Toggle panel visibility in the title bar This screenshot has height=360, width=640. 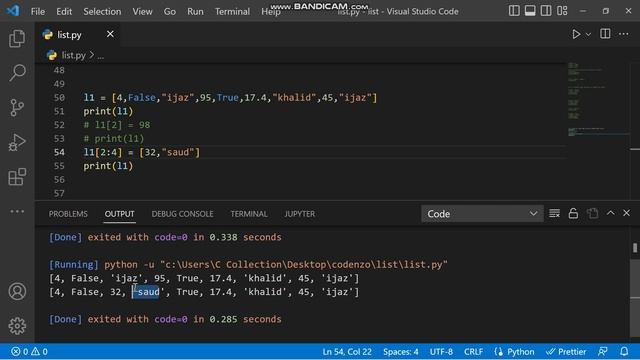click(x=530, y=11)
